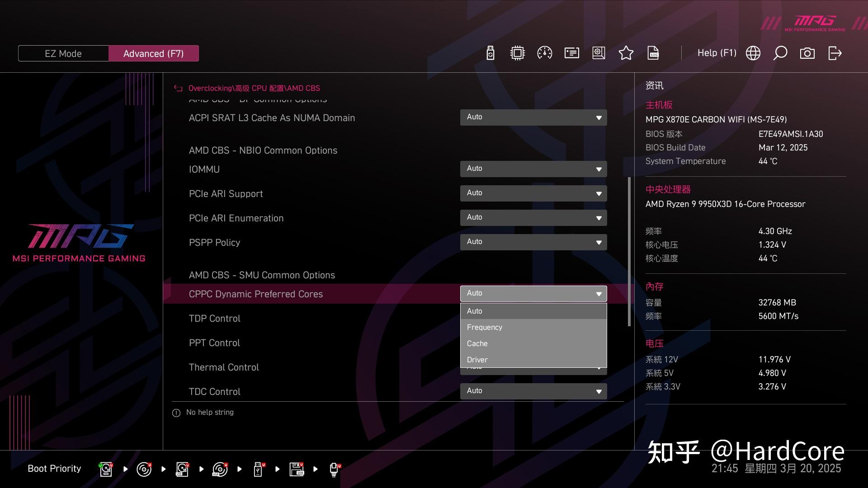Click the settings list vertical scrollbar
This screenshot has width=868, height=488.
[x=629, y=251]
